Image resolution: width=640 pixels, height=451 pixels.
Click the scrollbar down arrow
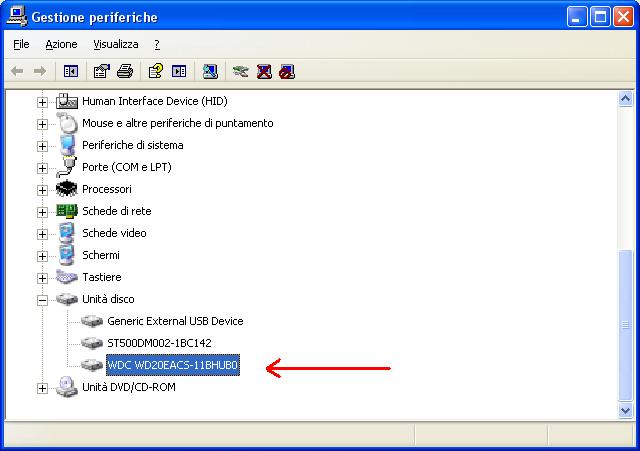point(625,410)
